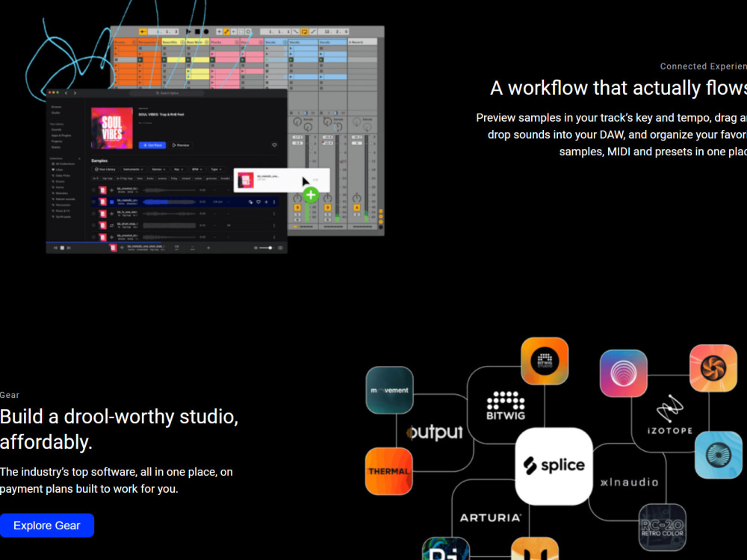Click the orange Thermal plugin tile
This screenshot has height=560, width=747.
[x=388, y=471]
